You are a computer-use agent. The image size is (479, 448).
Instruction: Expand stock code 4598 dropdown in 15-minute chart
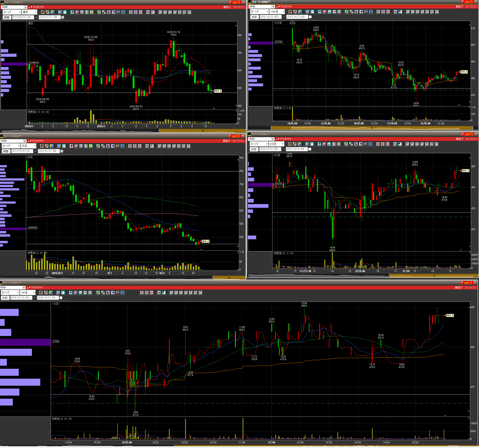273,7
